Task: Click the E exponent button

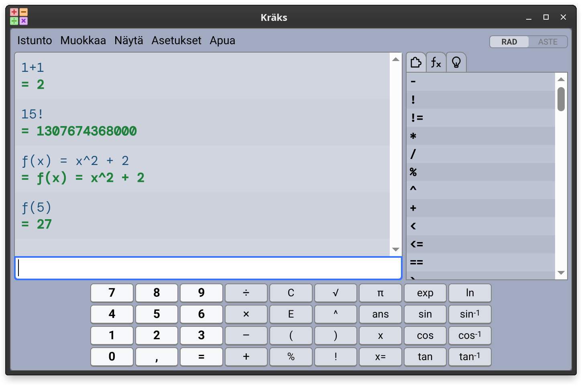Action: [291, 314]
